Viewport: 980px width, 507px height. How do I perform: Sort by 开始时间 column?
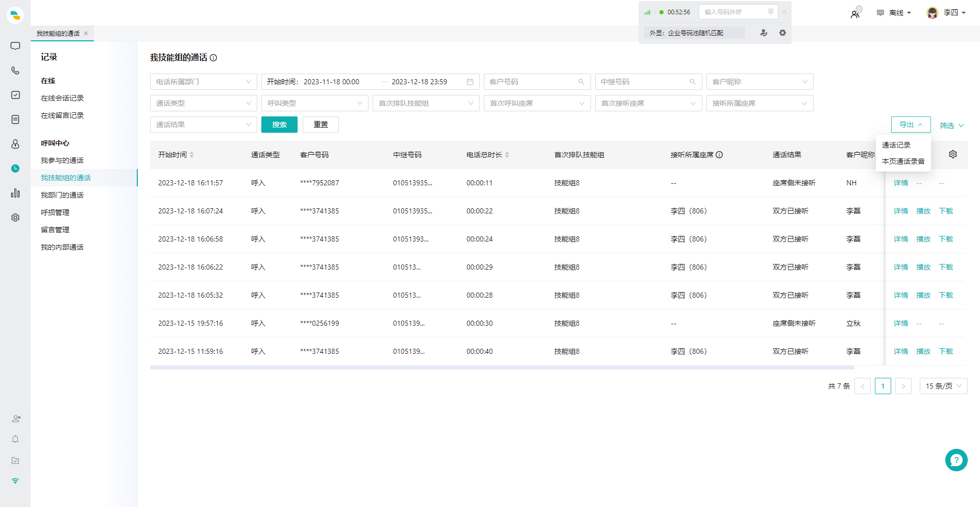191,155
